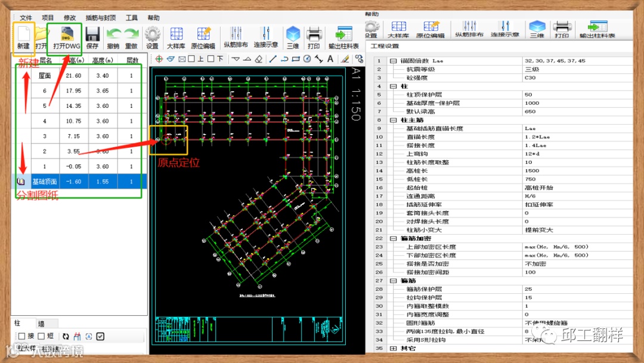
Task: Toggle the checked box icon beside framed A
Action: pos(100,336)
